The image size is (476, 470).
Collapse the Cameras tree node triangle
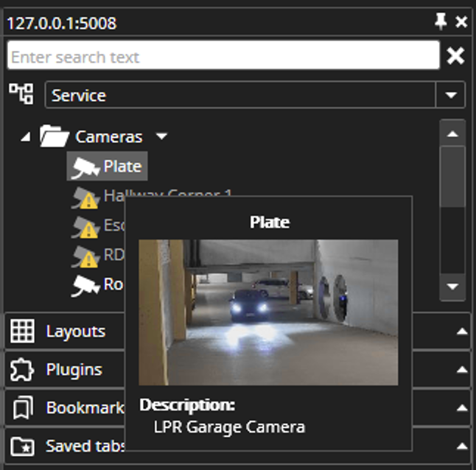tap(26, 137)
